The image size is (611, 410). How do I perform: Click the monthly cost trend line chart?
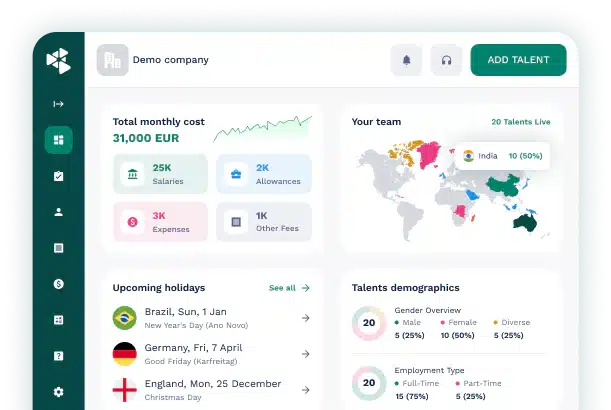pyautogui.click(x=263, y=129)
